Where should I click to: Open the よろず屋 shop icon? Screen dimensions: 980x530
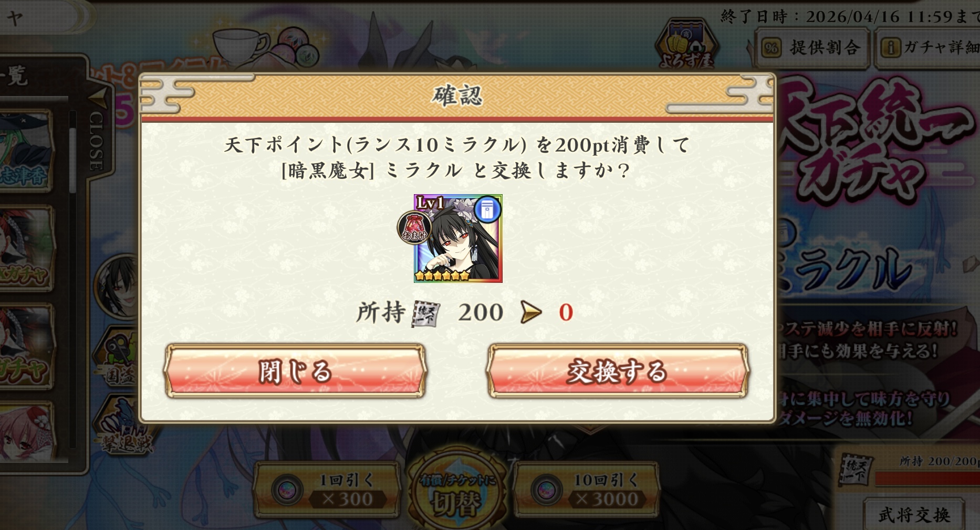tap(687, 45)
